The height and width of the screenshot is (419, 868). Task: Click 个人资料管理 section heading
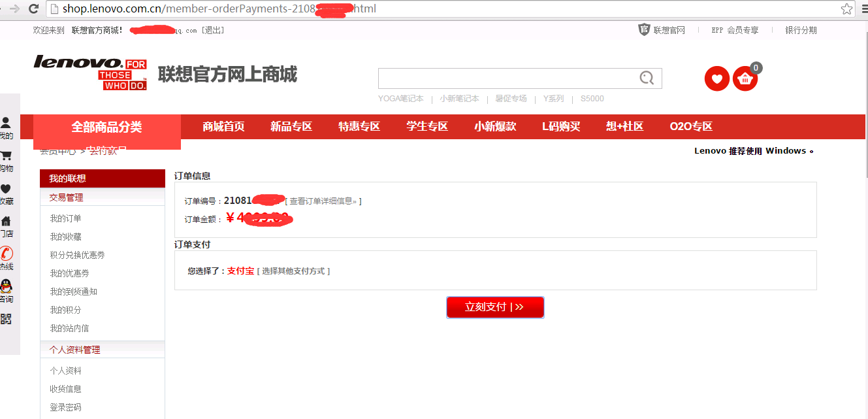75,350
